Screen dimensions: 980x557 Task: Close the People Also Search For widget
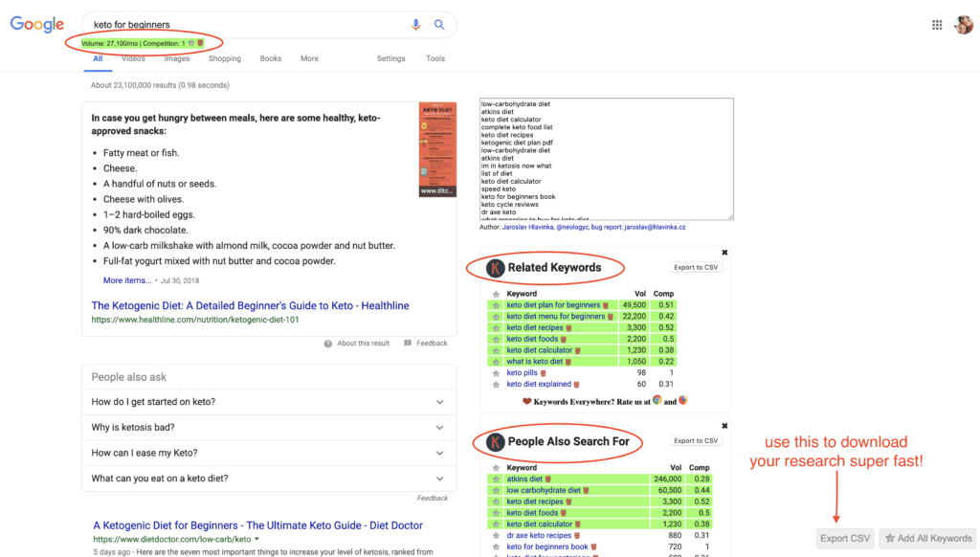[724, 426]
